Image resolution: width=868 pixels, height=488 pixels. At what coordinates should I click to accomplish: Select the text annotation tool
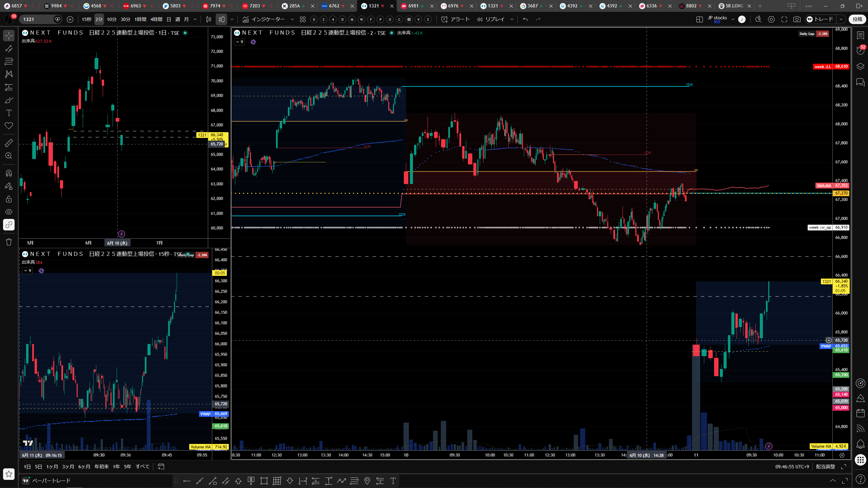click(x=9, y=113)
